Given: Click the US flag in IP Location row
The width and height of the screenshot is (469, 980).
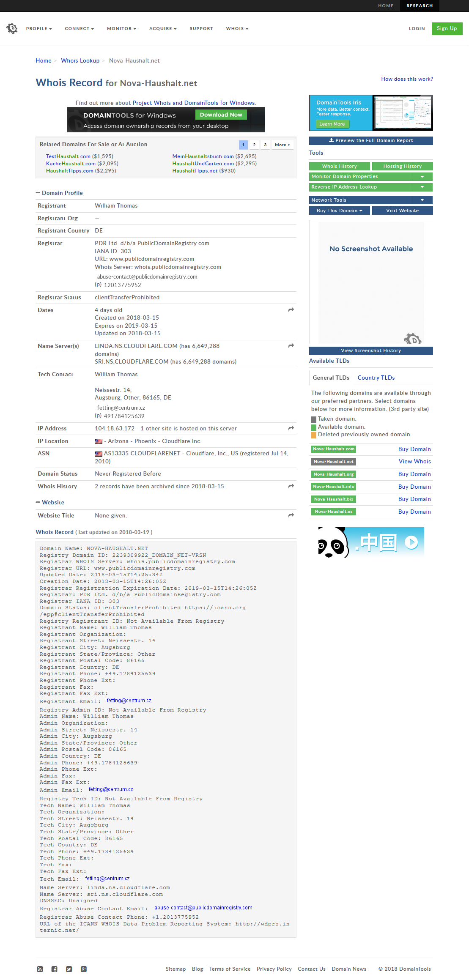Looking at the screenshot, I should [99, 441].
